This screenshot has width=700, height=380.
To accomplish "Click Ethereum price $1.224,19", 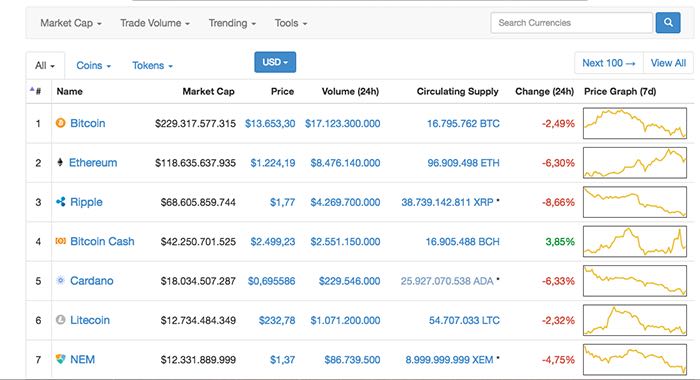I will (272, 163).
